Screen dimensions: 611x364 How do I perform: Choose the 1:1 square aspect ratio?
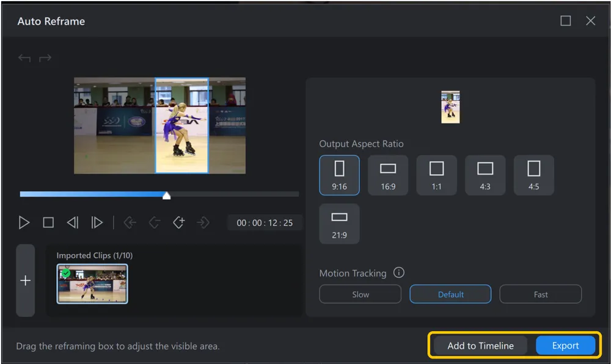coord(436,175)
